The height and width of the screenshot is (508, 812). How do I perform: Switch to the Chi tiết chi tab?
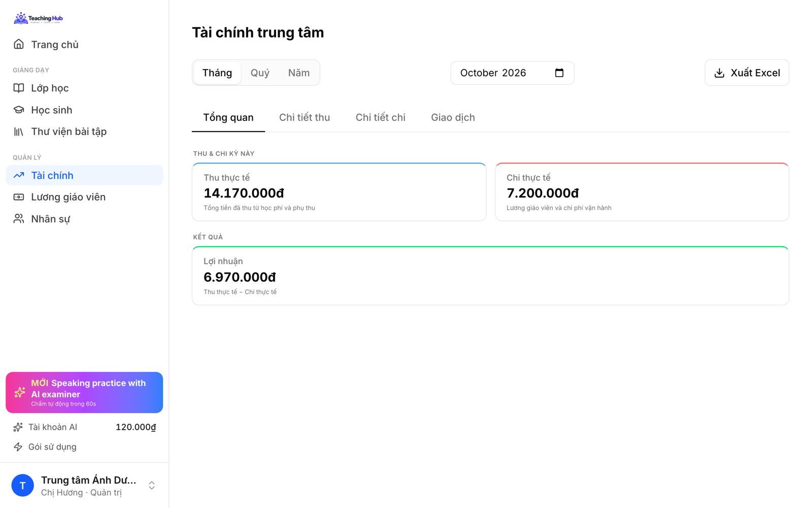click(381, 117)
